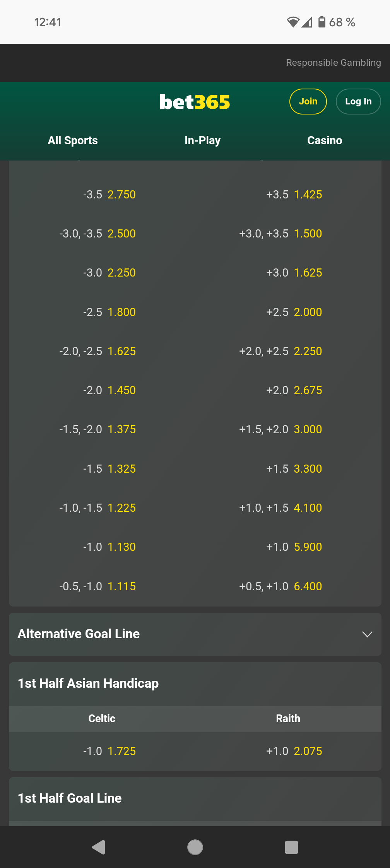Tap the Android recent apps square icon
The width and height of the screenshot is (390, 868).
(291, 847)
